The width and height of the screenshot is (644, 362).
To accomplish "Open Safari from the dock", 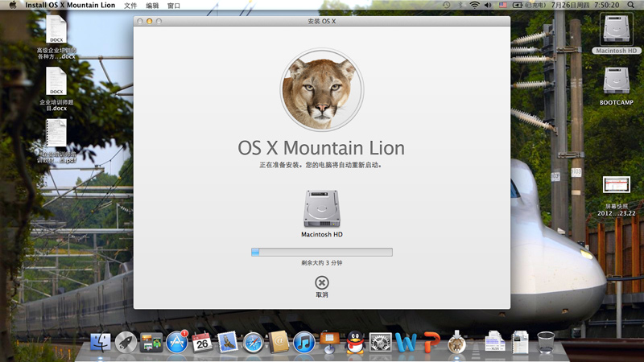I will [x=254, y=343].
